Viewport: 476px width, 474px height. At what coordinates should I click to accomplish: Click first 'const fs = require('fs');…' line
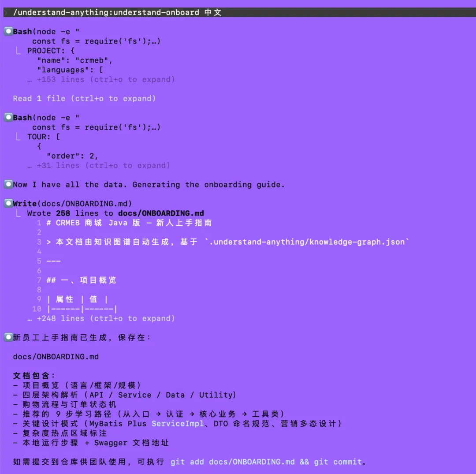point(96,41)
